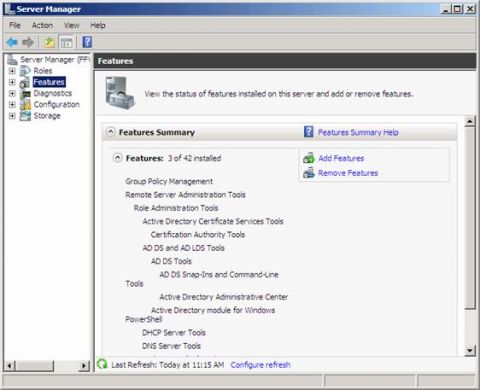
Task: Click the green refresh icon in footer
Action: click(x=103, y=364)
